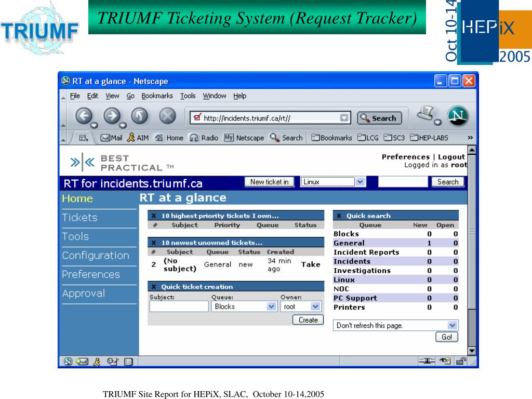The image size is (532, 399).
Task: Open the View menu
Action: (x=112, y=96)
